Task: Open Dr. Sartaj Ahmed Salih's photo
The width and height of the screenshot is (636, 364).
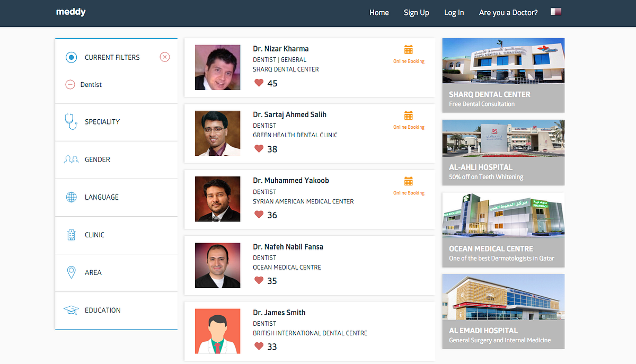Action: click(217, 133)
